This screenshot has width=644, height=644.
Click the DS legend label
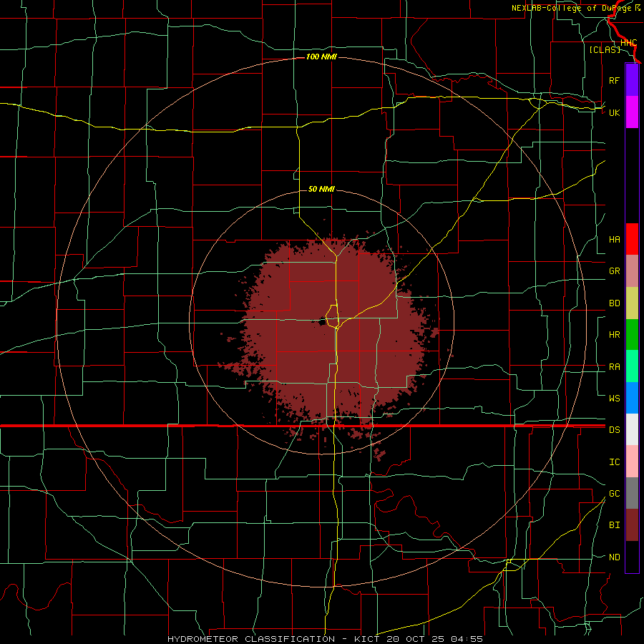615,430
